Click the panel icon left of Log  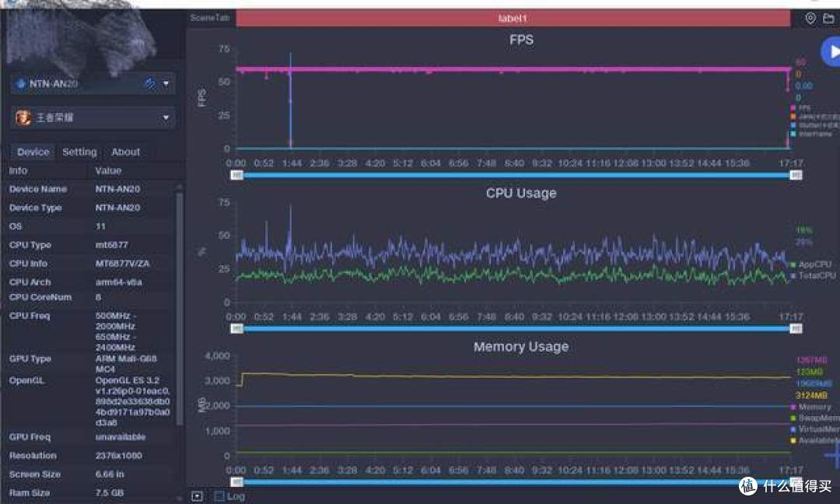click(x=197, y=496)
